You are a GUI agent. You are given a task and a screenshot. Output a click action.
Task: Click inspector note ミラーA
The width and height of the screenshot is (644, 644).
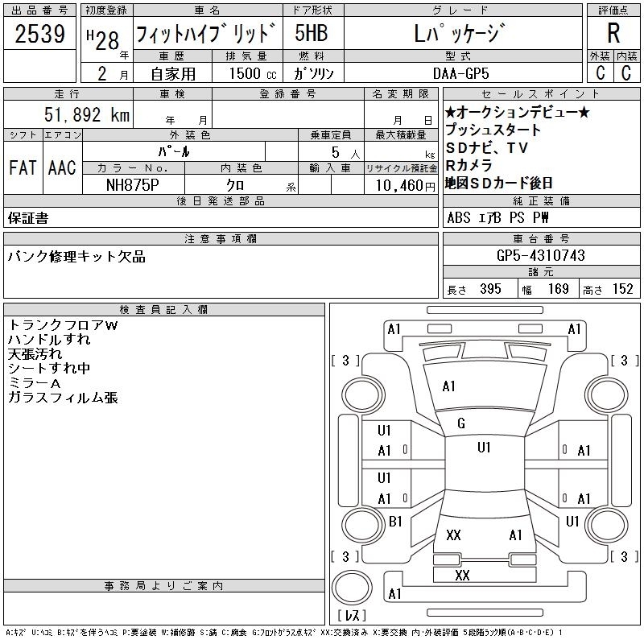pos(34,383)
